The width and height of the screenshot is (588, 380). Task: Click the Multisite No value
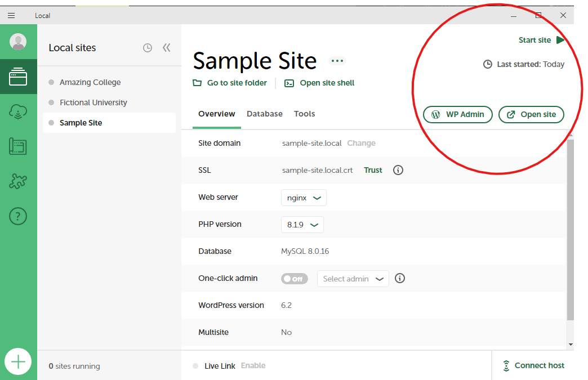pos(286,332)
